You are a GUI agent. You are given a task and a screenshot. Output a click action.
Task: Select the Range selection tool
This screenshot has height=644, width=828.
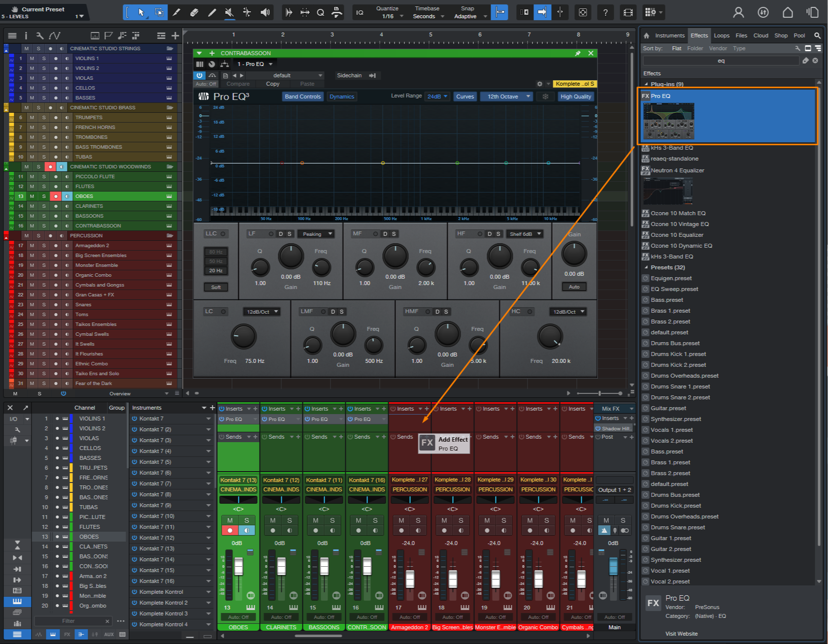(x=159, y=12)
